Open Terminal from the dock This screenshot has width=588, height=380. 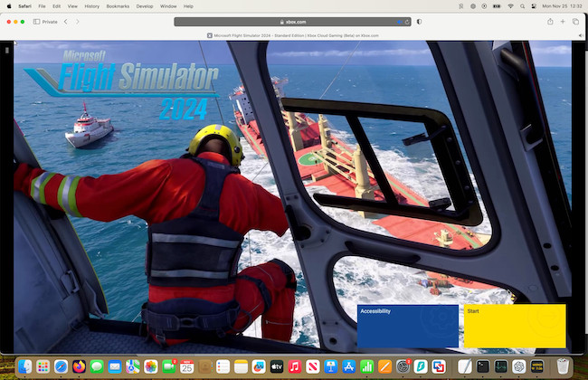point(483,366)
